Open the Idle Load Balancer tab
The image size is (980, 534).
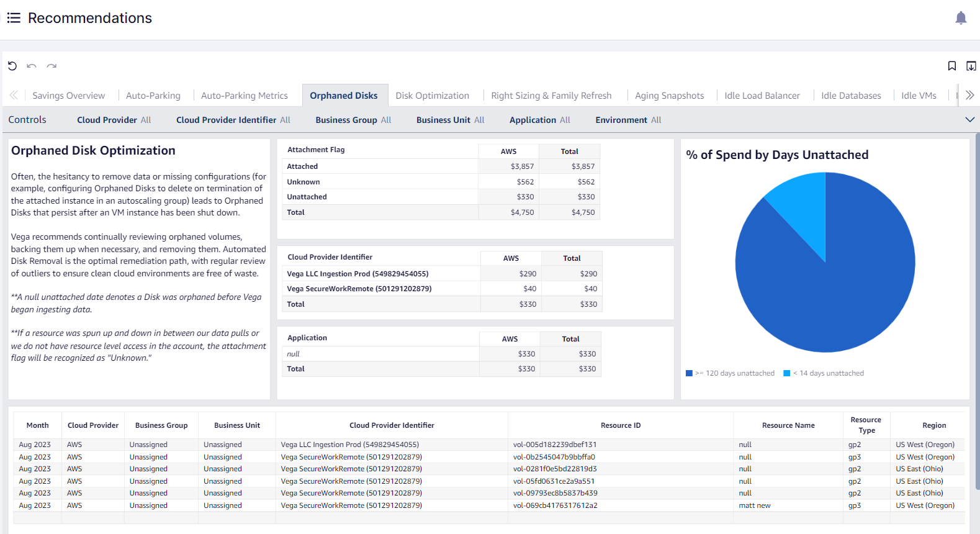tap(762, 96)
